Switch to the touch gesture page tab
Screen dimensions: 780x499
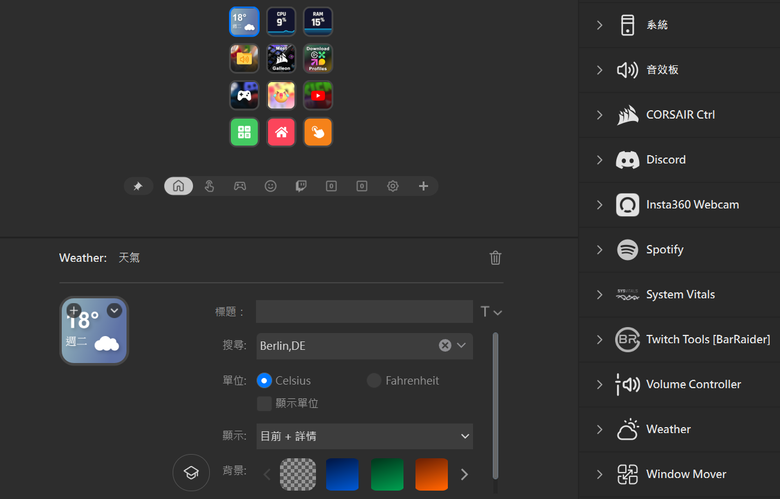(x=209, y=186)
